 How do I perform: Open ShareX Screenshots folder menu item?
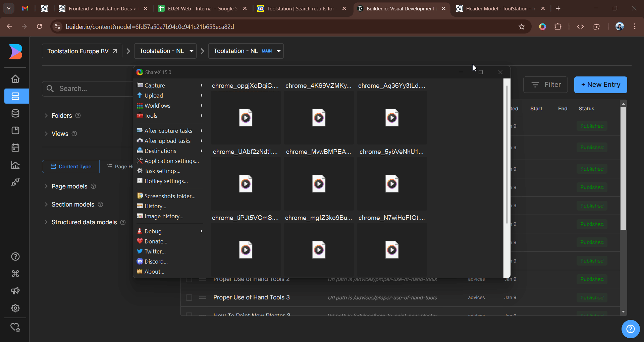tap(170, 196)
